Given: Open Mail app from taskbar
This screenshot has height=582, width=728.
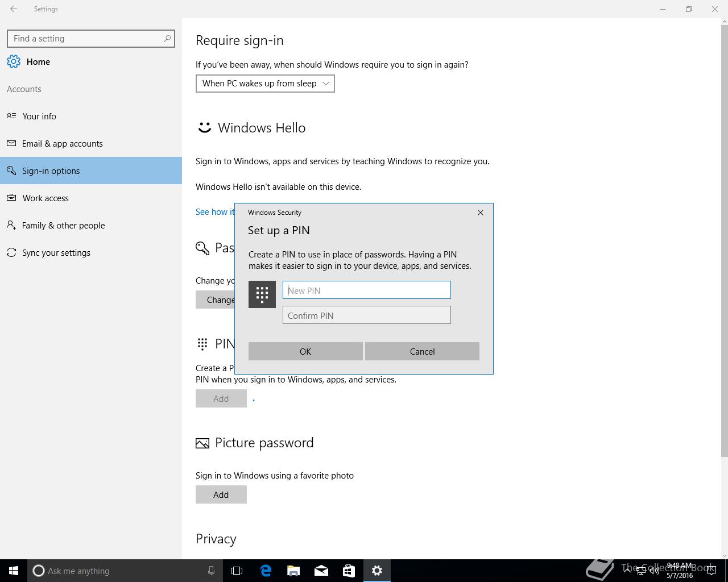Looking at the screenshot, I should pyautogui.click(x=321, y=571).
